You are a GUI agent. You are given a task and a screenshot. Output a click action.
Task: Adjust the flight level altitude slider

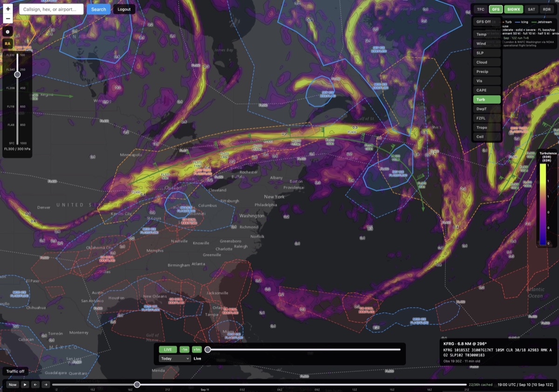click(17, 74)
